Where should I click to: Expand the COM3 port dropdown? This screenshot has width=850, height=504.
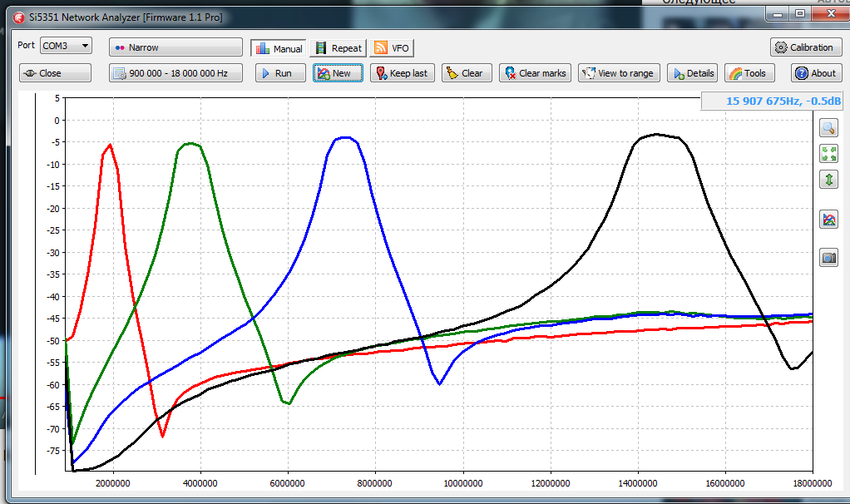(x=66, y=47)
